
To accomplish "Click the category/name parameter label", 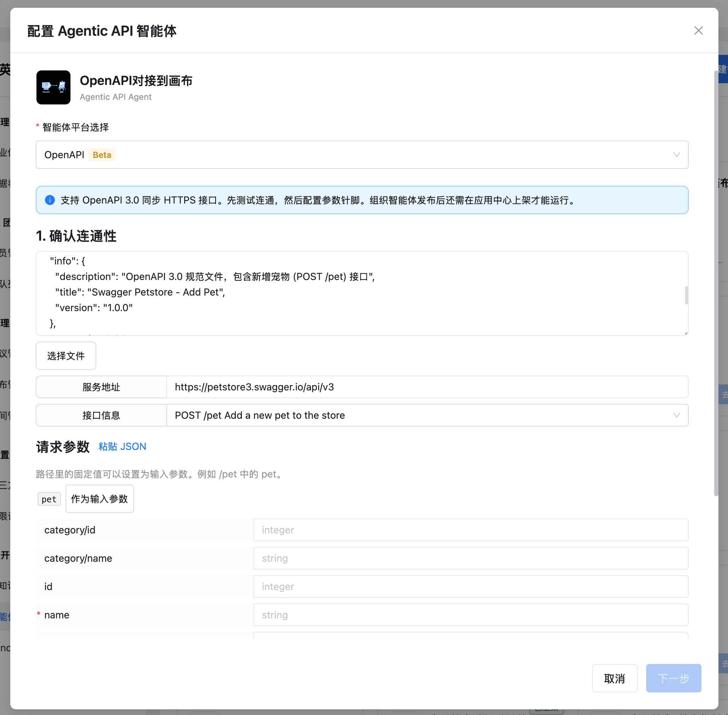I will 78,558.
